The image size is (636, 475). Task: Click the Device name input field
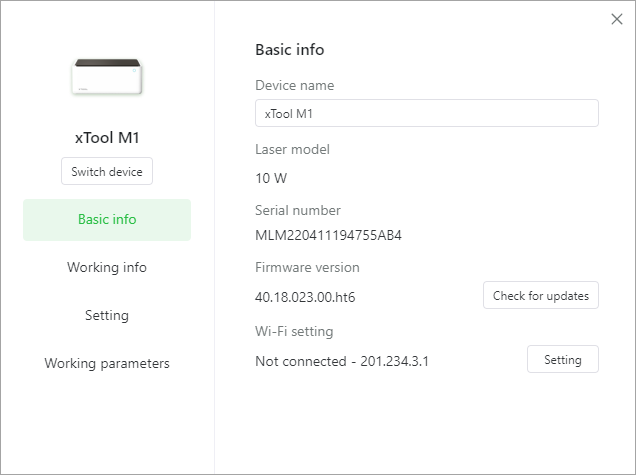coord(427,113)
